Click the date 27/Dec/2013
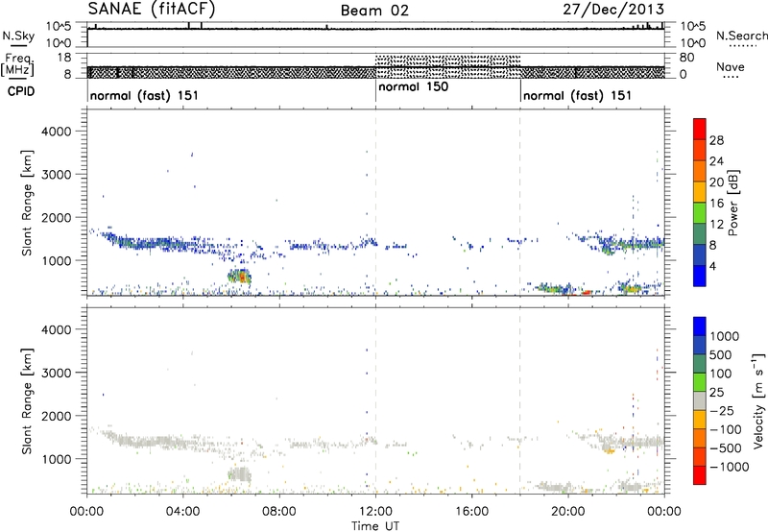The height and width of the screenshot is (532, 768). pos(613,10)
